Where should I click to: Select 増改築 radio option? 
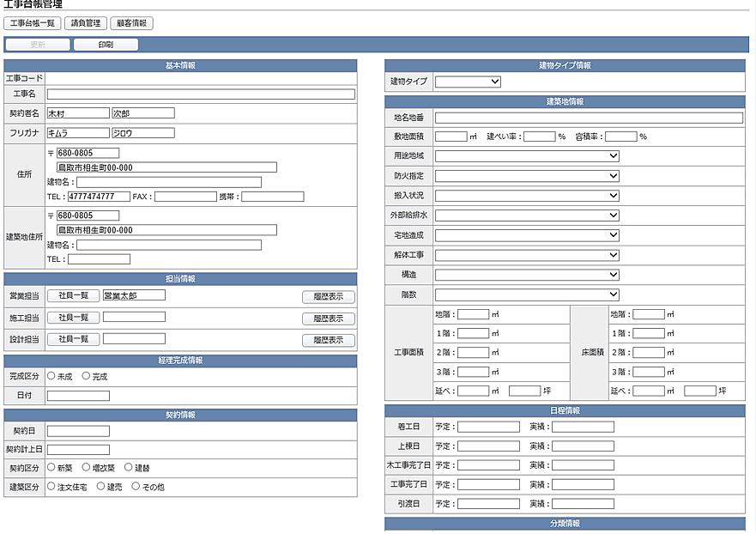86,468
